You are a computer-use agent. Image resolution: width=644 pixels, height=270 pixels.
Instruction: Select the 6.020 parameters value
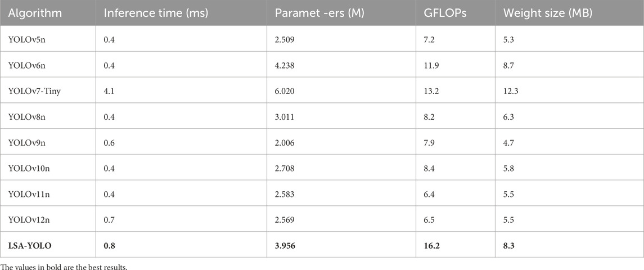285,91
